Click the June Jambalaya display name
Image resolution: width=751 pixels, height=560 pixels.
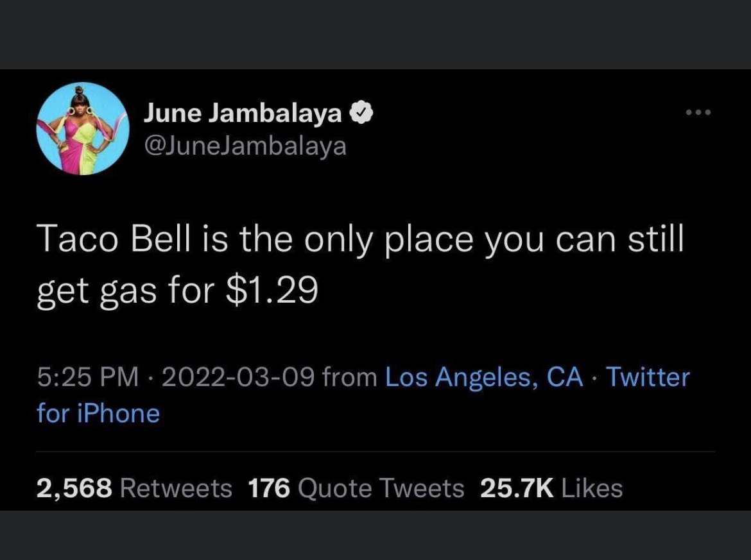point(243,114)
